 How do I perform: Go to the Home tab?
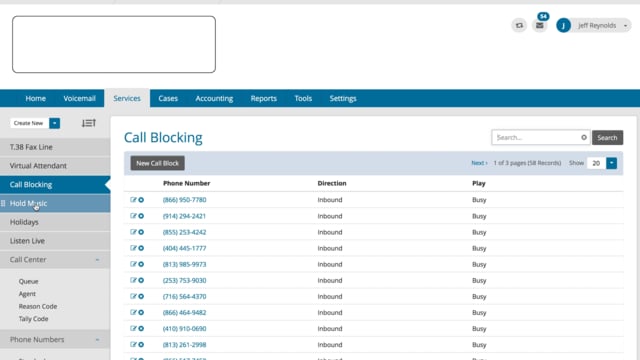(x=36, y=98)
